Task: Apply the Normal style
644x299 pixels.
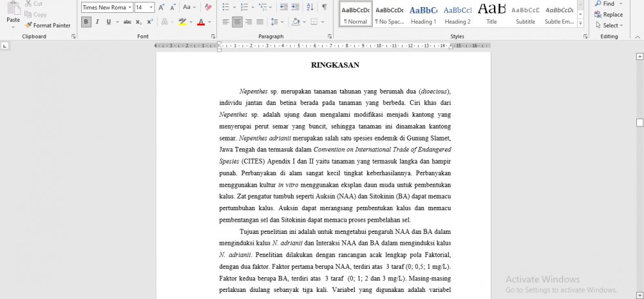Action: coord(355,14)
